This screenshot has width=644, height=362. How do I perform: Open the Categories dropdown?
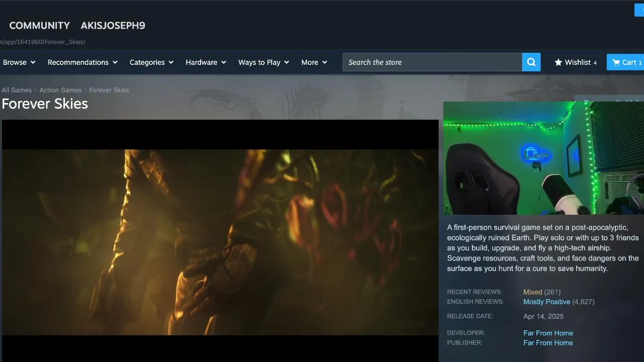(x=151, y=62)
